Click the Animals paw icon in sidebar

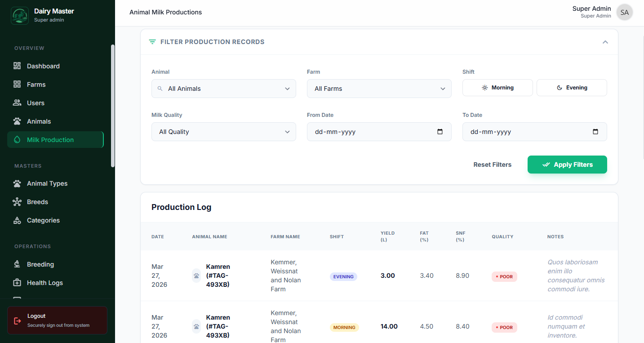click(17, 121)
